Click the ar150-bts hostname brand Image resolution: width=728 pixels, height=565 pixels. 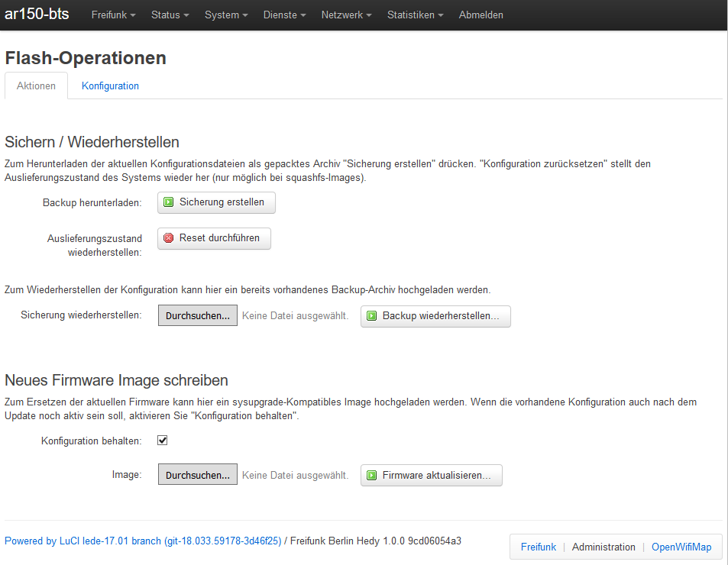pos(37,15)
